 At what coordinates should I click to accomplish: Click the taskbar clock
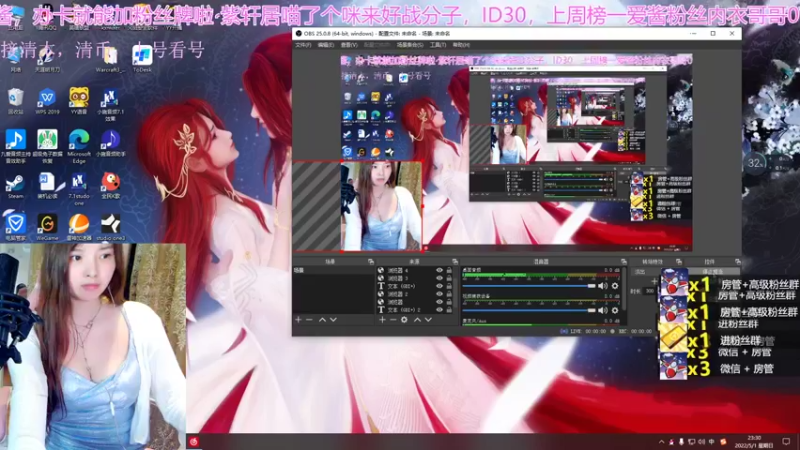[754, 441]
